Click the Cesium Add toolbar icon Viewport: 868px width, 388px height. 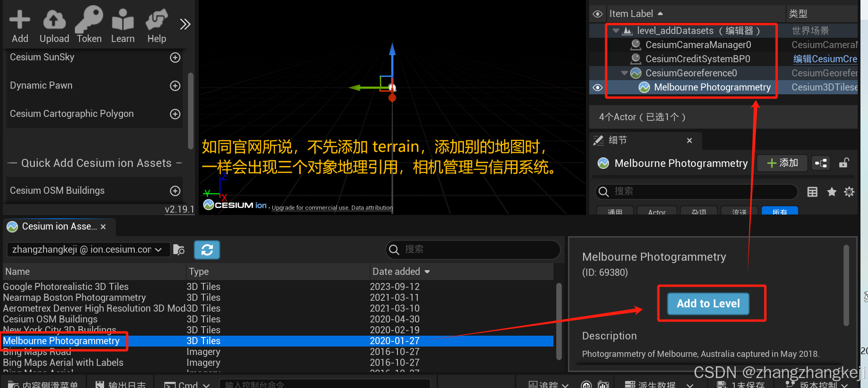click(x=20, y=26)
